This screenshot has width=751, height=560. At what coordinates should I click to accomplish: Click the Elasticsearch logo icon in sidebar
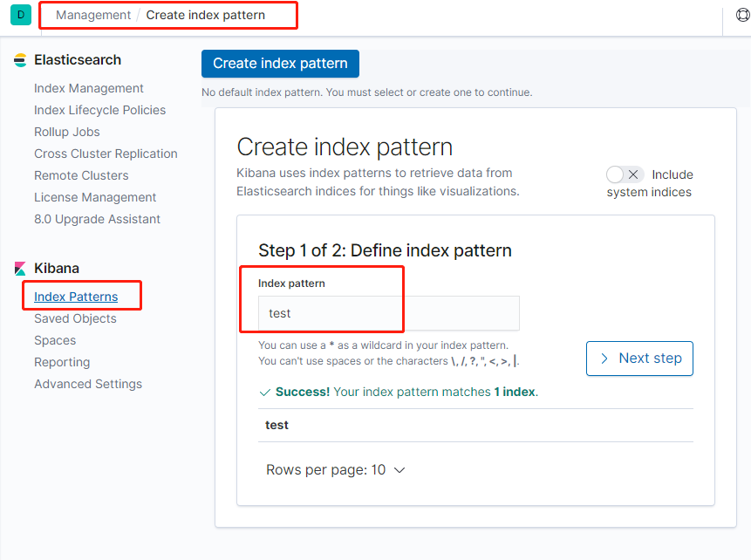(20, 60)
